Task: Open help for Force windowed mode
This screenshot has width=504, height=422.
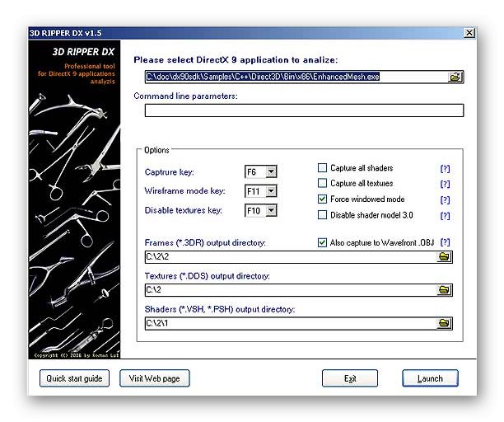Action: (446, 199)
